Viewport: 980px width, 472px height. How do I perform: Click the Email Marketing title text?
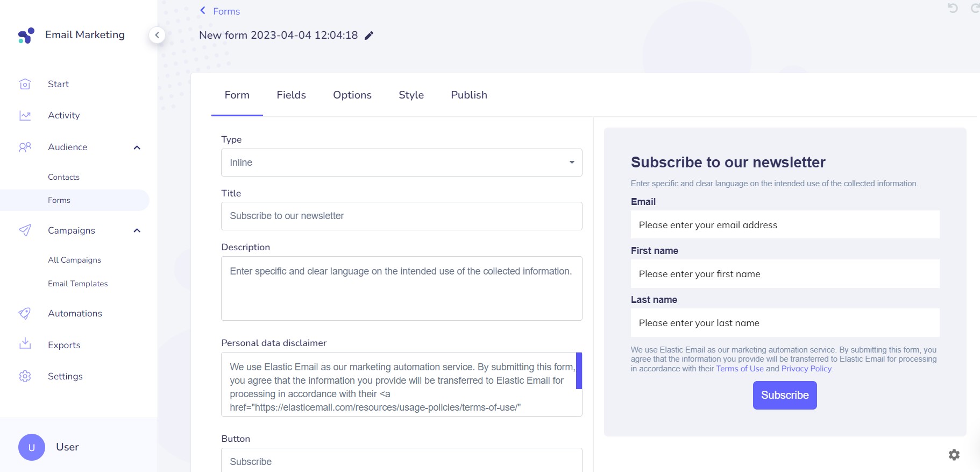pos(85,35)
